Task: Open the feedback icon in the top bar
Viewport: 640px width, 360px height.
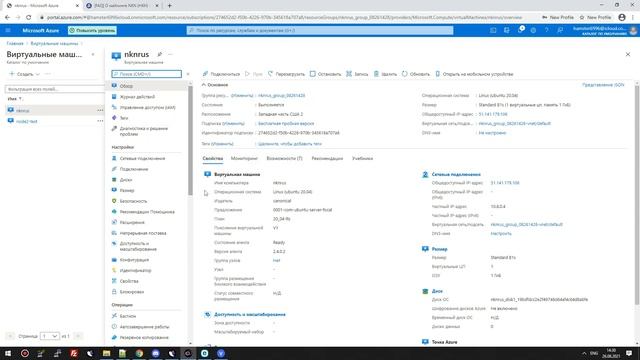Action: pyautogui.click(x=560, y=30)
